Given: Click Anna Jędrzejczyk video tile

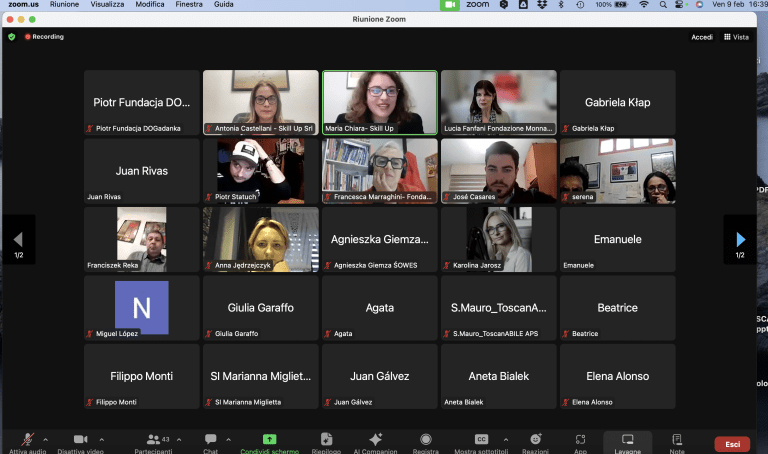Looking at the screenshot, I should click(261, 239).
